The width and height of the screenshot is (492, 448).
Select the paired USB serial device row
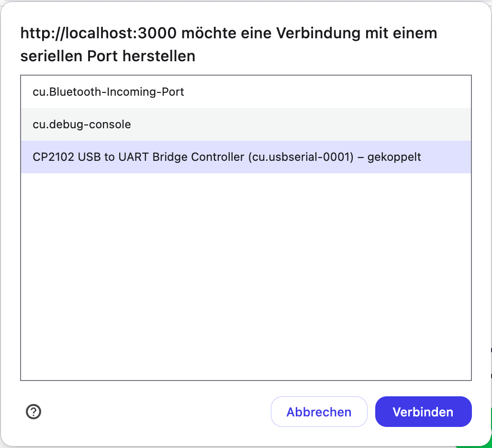pyautogui.click(x=246, y=157)
